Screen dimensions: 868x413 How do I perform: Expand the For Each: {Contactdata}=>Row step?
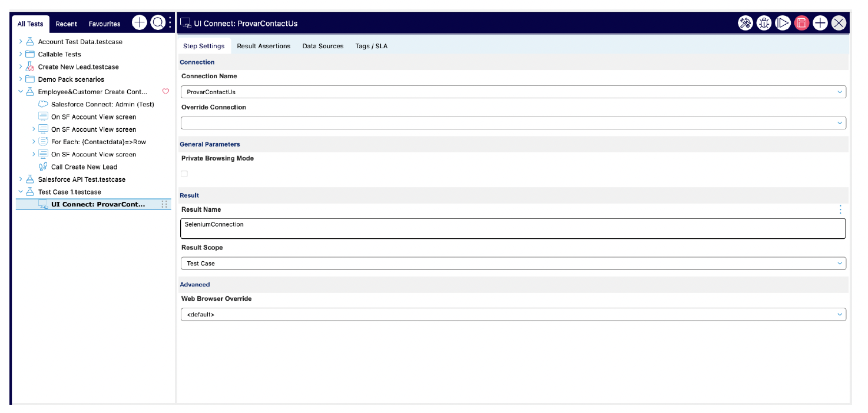(34, 142)
